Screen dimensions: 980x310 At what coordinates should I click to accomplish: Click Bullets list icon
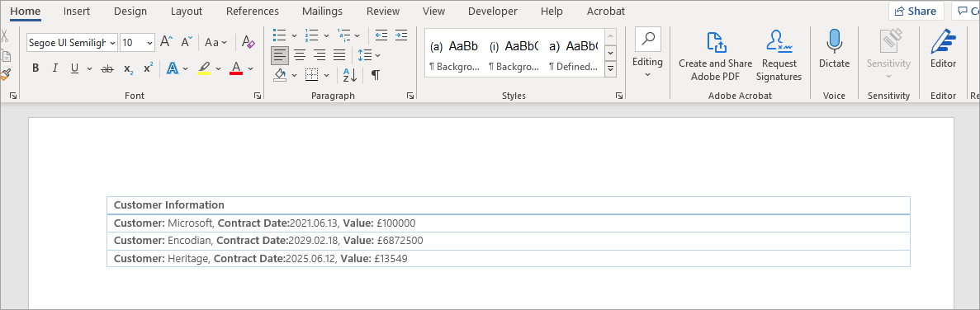pyautogui.click(x=280, y=35)
